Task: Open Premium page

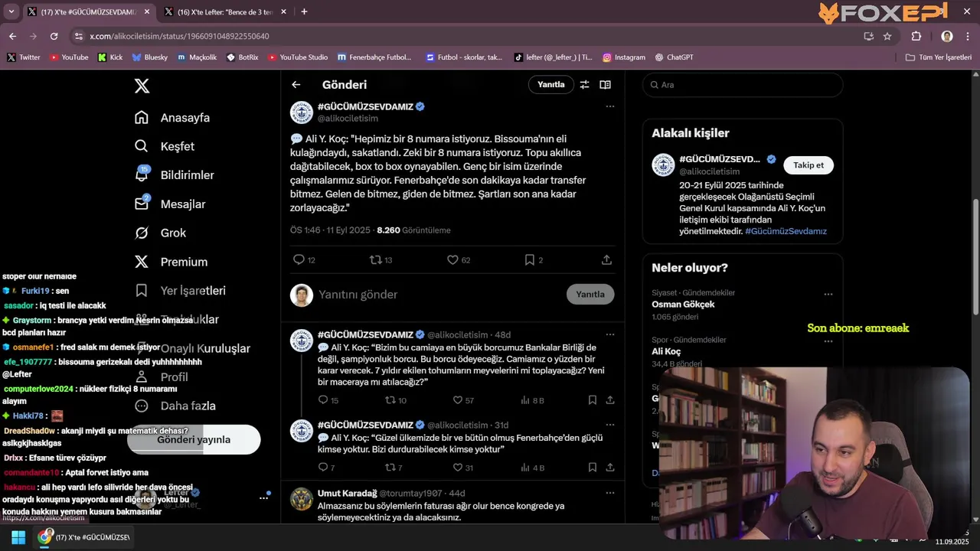Action: 171,262
